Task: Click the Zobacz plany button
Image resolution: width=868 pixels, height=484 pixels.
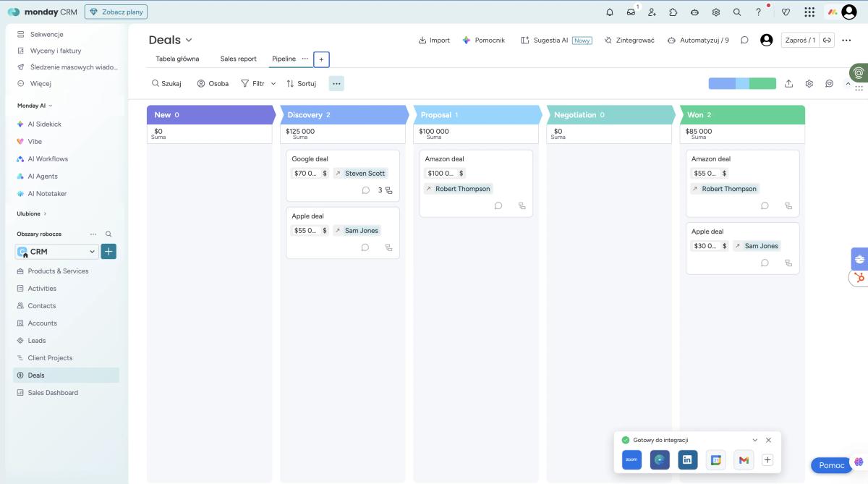Action: (116, 12)
